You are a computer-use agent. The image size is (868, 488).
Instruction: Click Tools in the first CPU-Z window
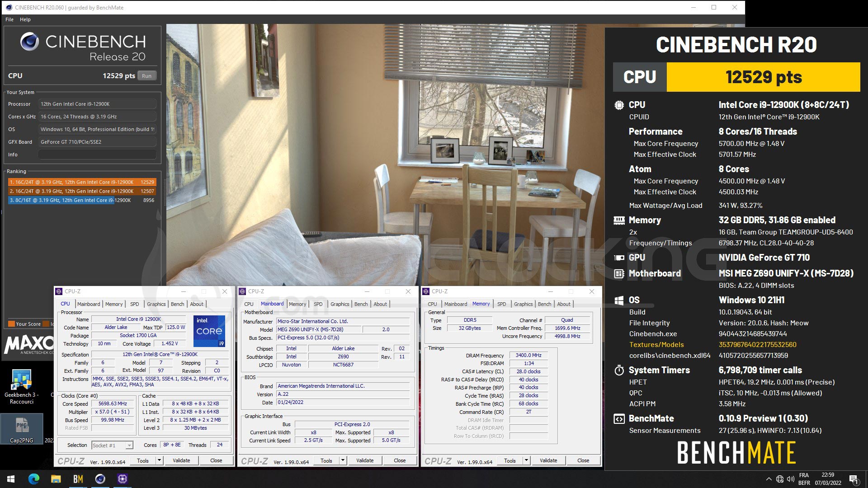(143, 461)
